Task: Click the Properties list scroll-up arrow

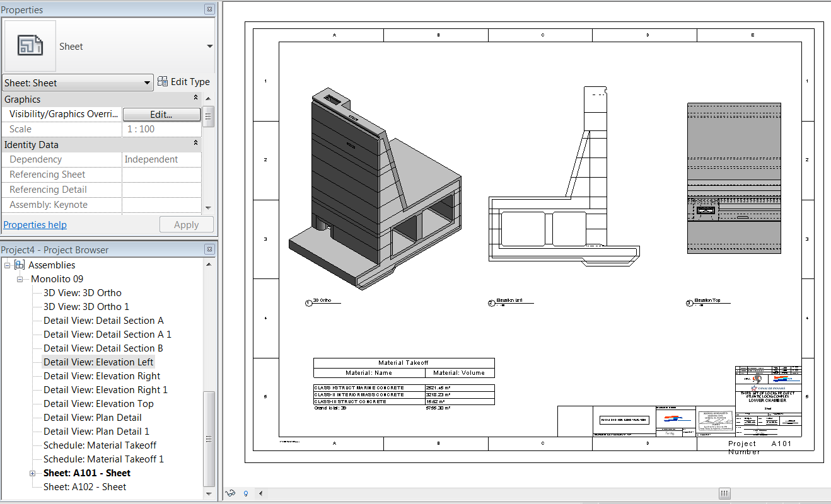Action: coord(209,98)
